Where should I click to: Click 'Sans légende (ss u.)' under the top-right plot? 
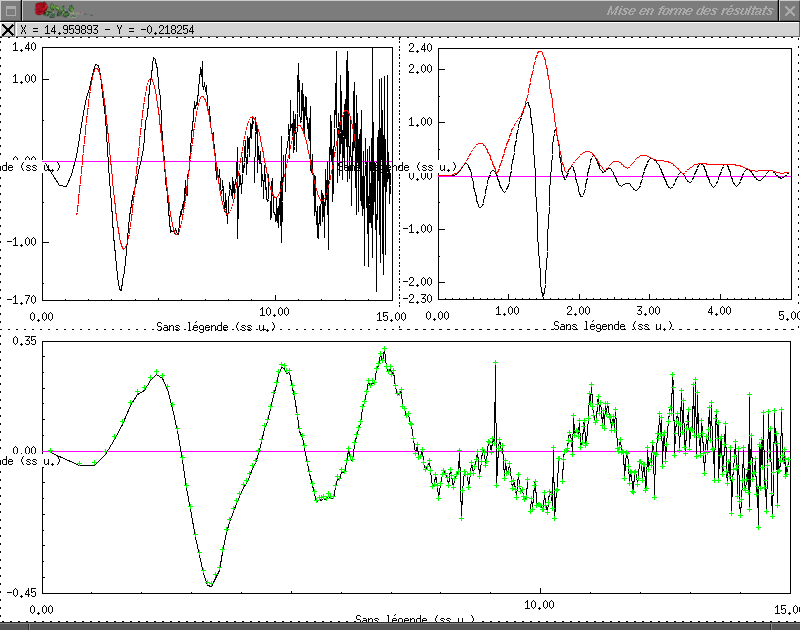[x=613, y=325]
